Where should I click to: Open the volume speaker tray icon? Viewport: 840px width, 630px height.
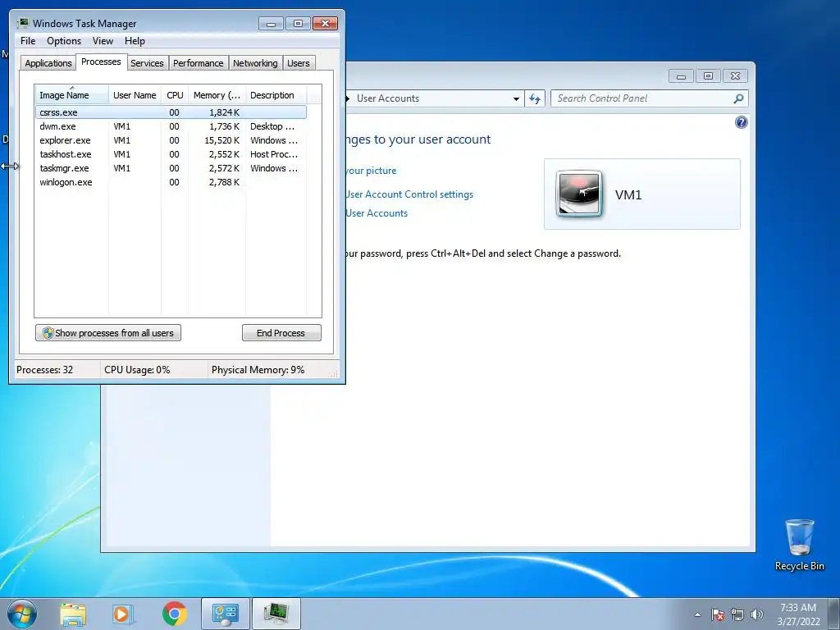(x=757, y=614)
